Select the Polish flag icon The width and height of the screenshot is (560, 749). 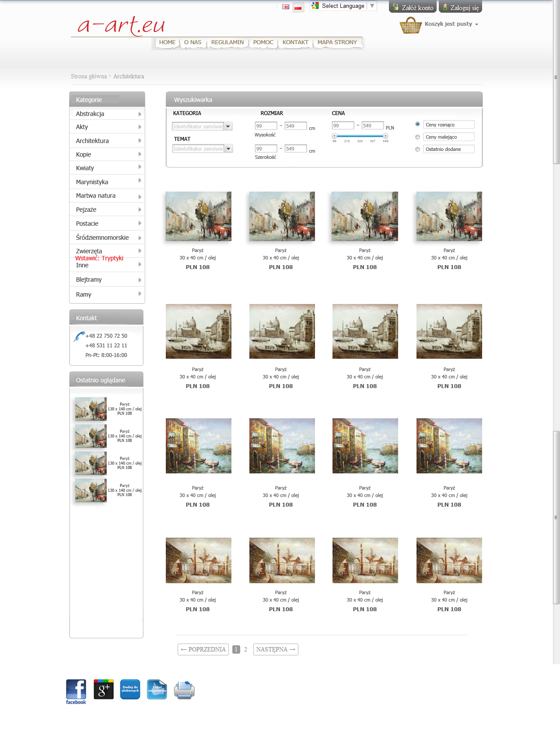pyautogui.click(x=298, y=7)
